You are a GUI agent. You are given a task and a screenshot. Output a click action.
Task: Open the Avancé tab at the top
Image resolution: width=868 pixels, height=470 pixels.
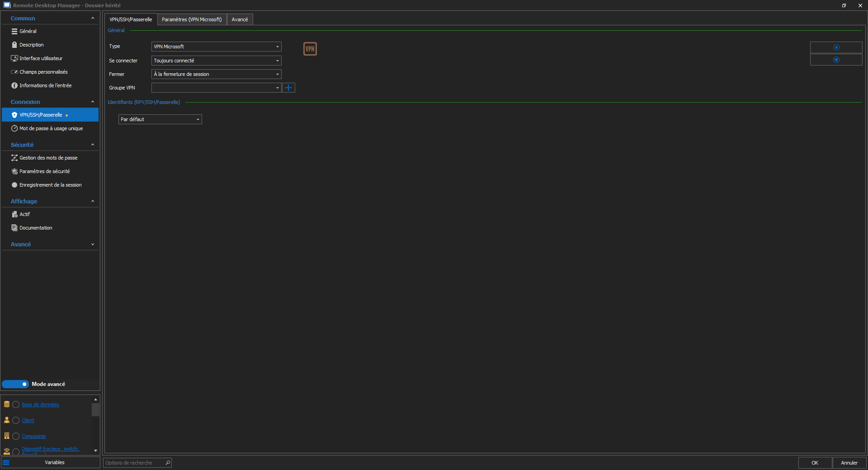pyautogui.click(x=240, y=19)
